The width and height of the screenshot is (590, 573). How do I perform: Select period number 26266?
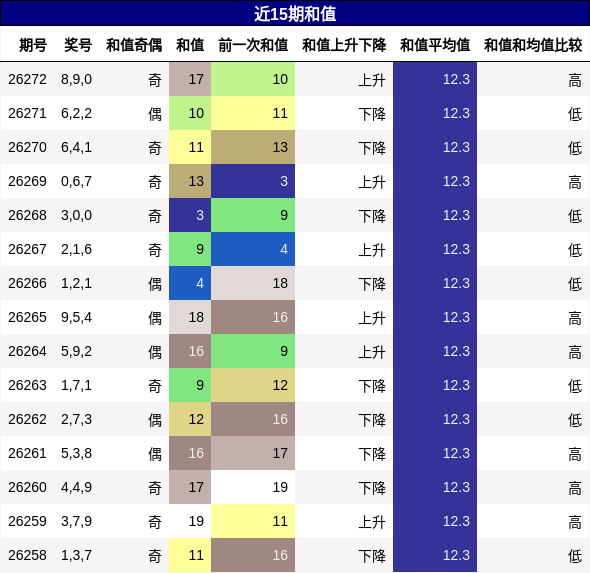[x=27, y=283]
